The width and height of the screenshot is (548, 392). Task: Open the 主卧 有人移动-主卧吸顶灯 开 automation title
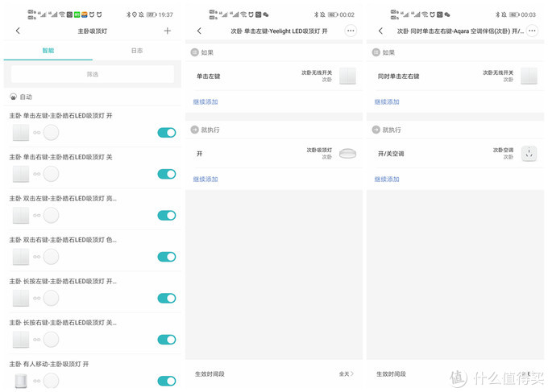[x=49, y=364]
